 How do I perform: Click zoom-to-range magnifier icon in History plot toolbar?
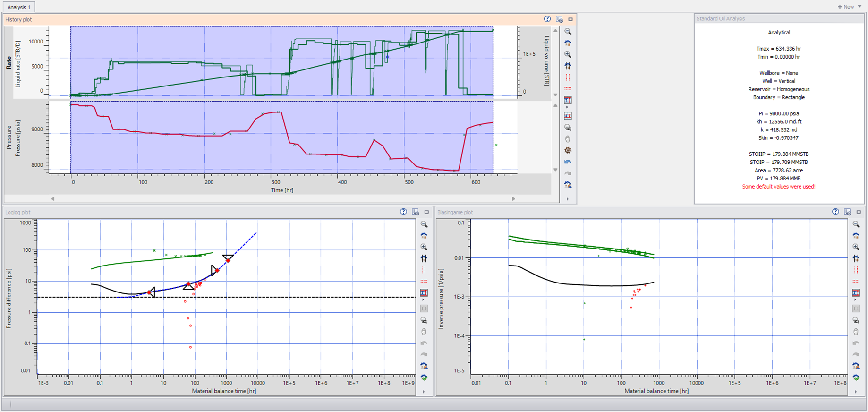point(568,128)
